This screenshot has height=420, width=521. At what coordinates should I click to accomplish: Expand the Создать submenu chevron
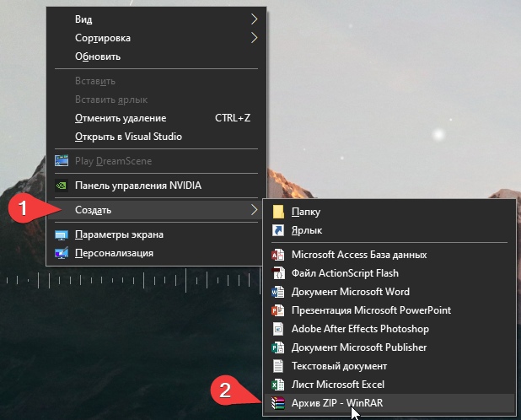[x=255, y=210]
